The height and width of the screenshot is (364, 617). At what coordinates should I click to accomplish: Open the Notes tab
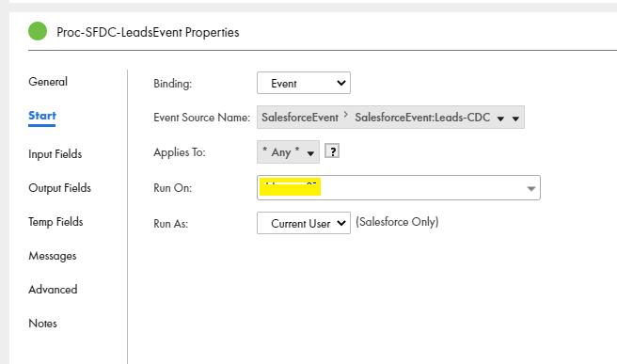[x=42, y=324]
